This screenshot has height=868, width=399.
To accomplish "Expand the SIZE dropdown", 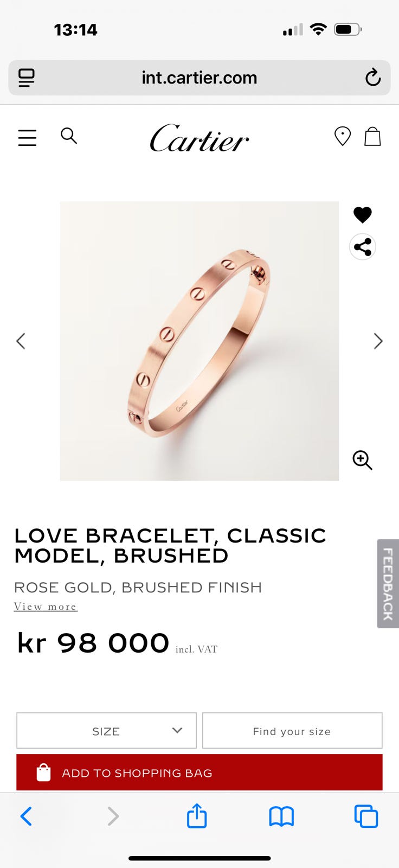I will [x=106, y=731].
